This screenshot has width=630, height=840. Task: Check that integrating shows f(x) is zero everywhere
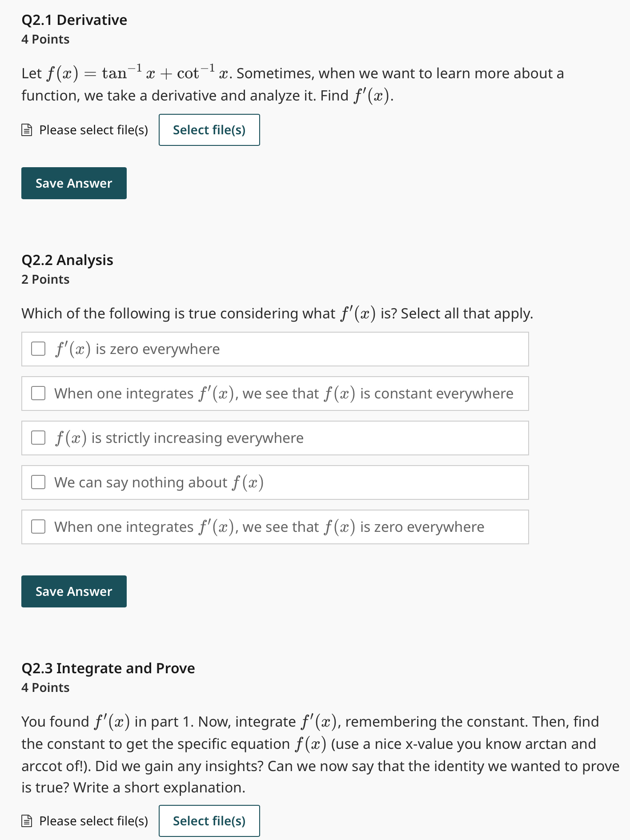click(x=39, y=527)
